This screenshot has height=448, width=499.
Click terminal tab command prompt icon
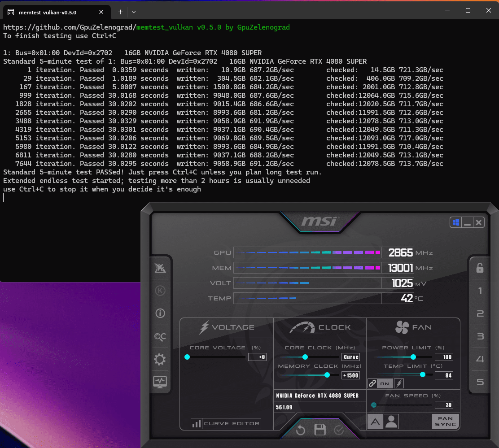point(11,13)
